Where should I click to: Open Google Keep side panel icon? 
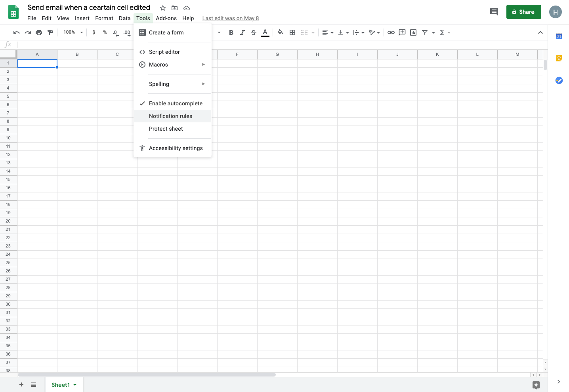click(x=559, y=58)
